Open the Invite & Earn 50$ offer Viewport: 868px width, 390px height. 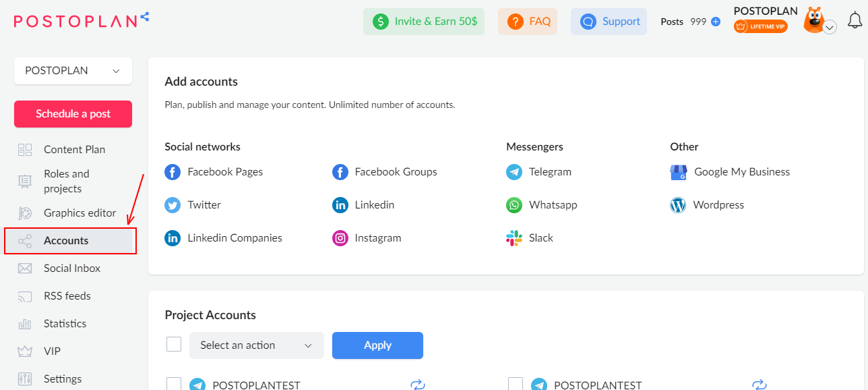click(424, 22)
